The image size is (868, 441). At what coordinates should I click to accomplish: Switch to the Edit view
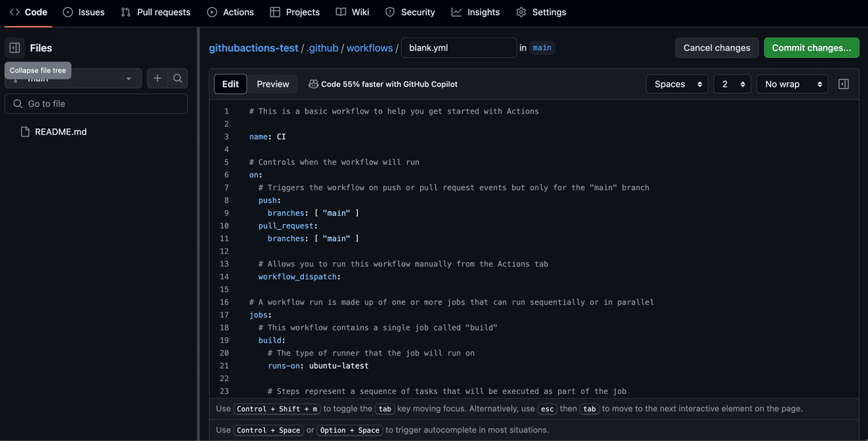(231, 84)
